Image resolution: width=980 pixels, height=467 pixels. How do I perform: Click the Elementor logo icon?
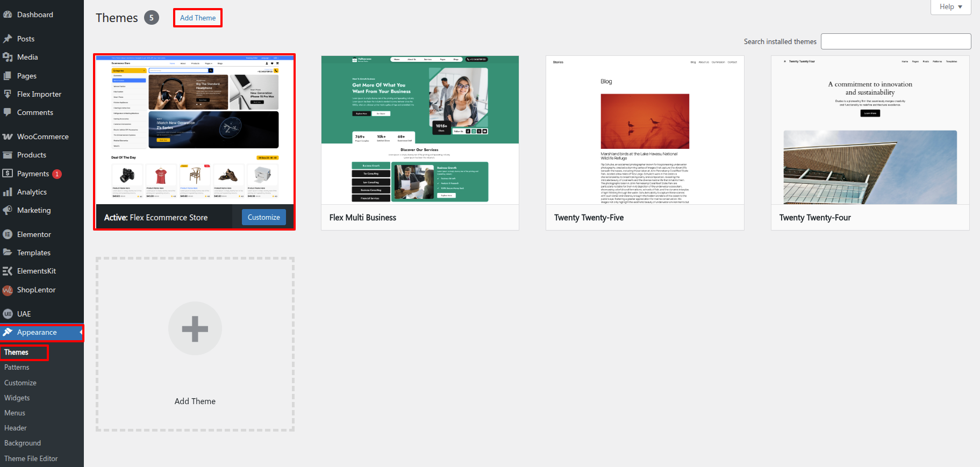(x=8, y=234)
